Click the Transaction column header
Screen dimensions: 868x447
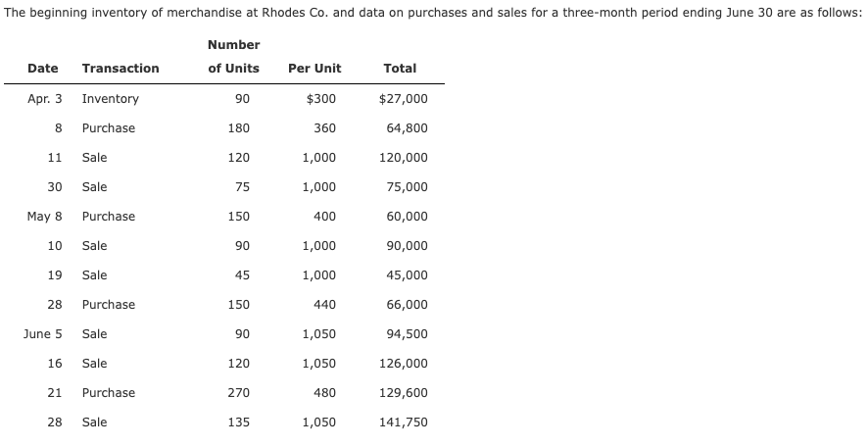(121, 68)
